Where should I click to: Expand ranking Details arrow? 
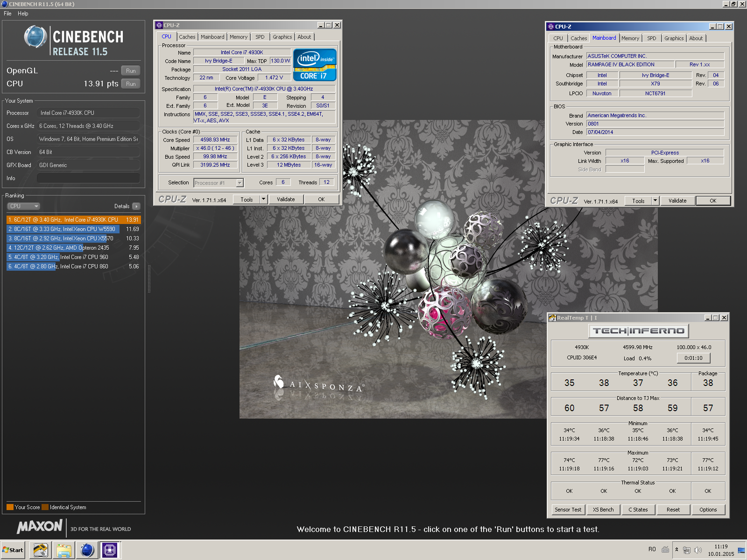pyautogui.click(x=136, y=206)
